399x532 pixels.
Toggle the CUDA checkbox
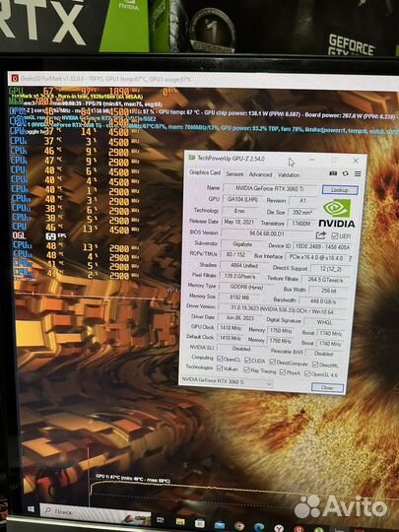[247, 361]
